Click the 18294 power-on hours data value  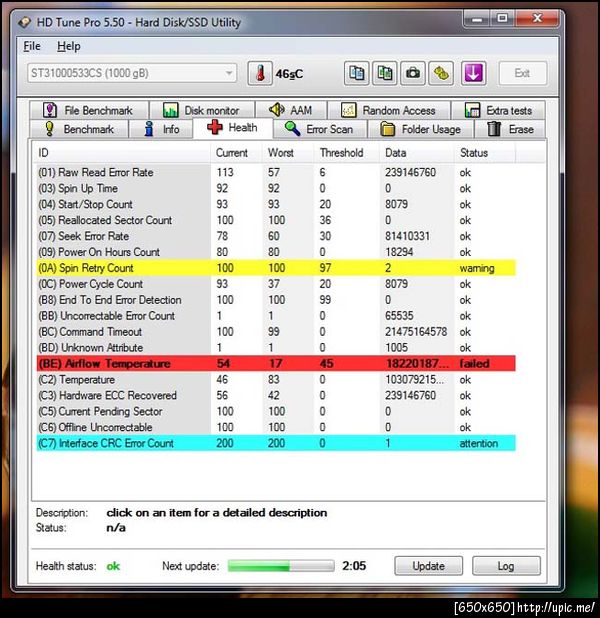399,252
